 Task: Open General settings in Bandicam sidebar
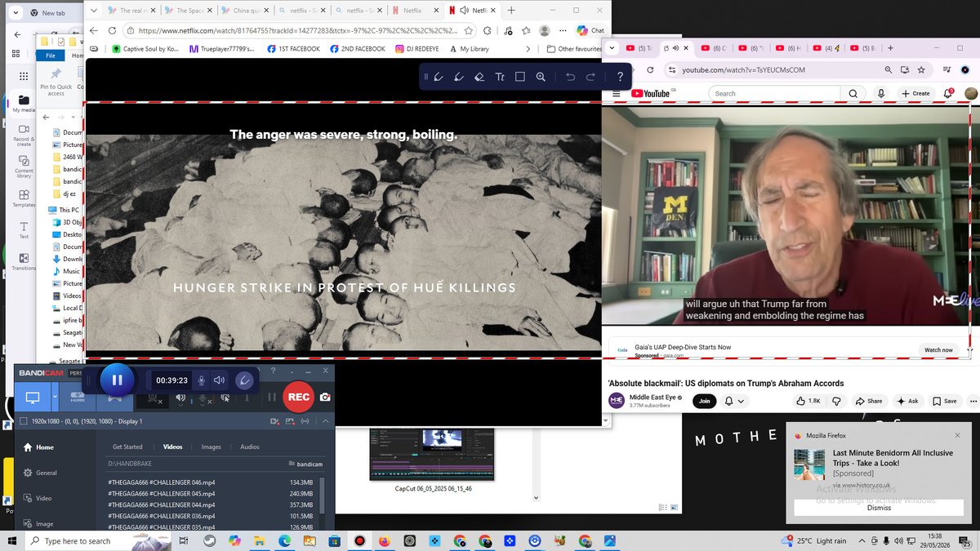[41, 473]
